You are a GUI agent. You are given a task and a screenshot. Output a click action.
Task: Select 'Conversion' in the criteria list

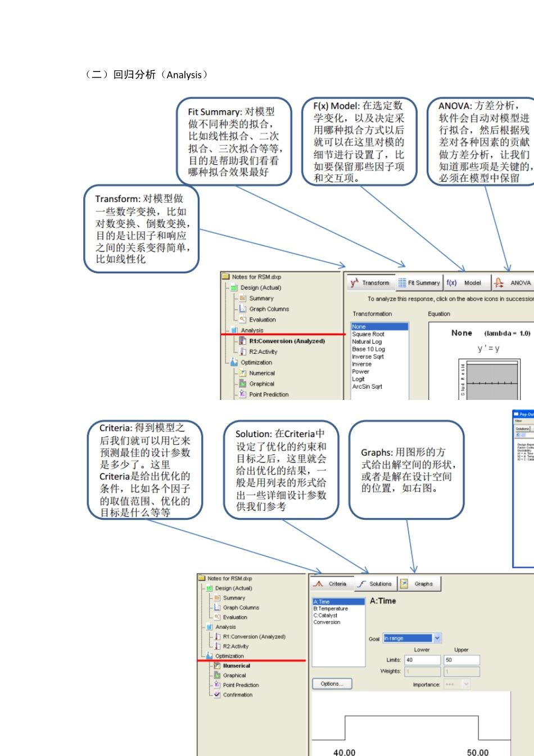[327, 622]
